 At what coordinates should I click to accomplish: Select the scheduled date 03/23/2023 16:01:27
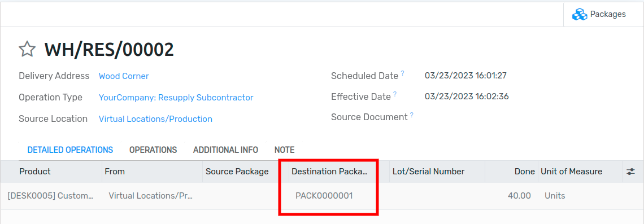pos(465,76)
